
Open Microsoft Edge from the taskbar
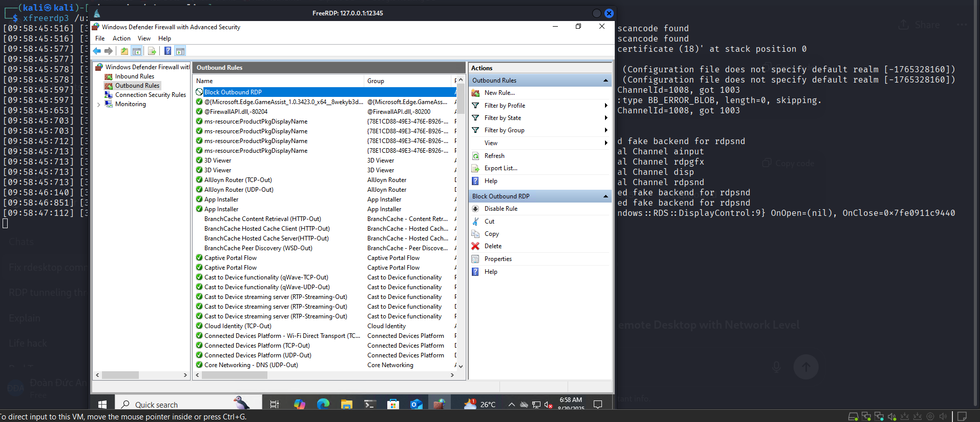point(323,404)
